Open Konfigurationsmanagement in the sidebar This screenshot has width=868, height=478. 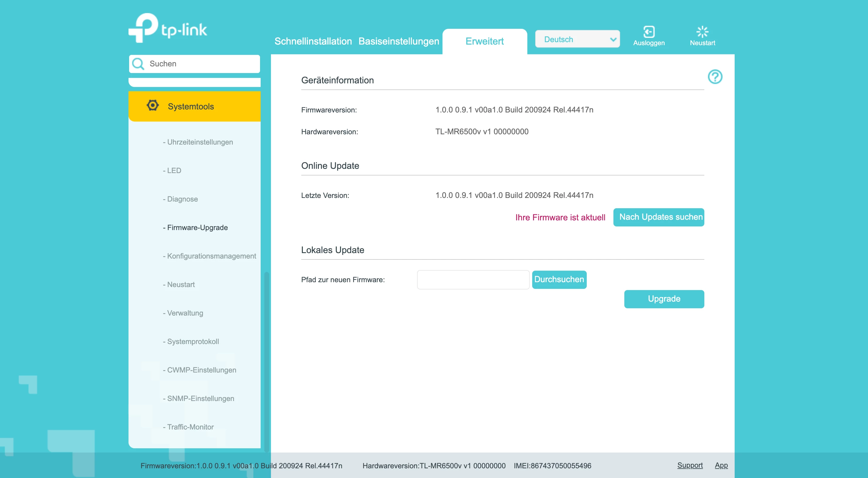(211, 256)
